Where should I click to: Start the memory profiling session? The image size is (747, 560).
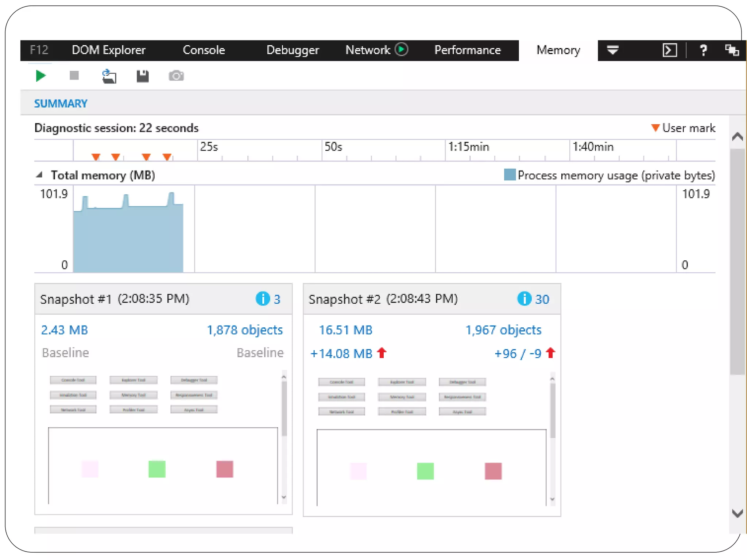point(40,76)
